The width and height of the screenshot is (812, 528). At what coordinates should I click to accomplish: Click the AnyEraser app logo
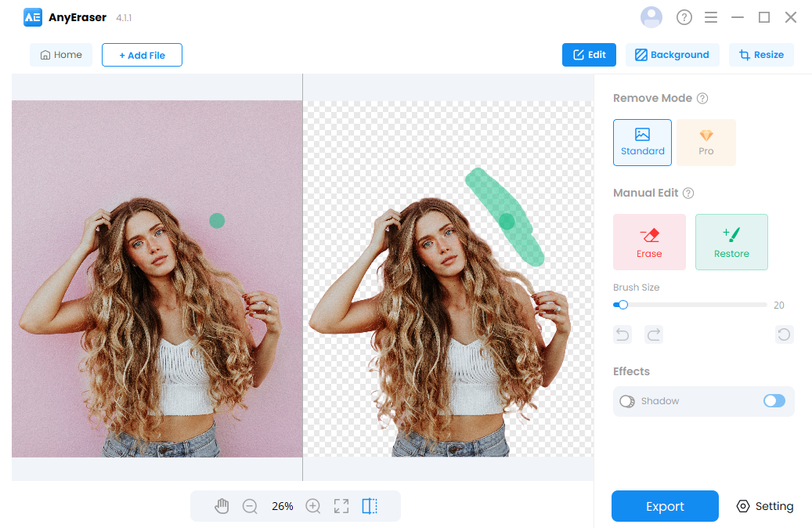(x=33, y=17)
